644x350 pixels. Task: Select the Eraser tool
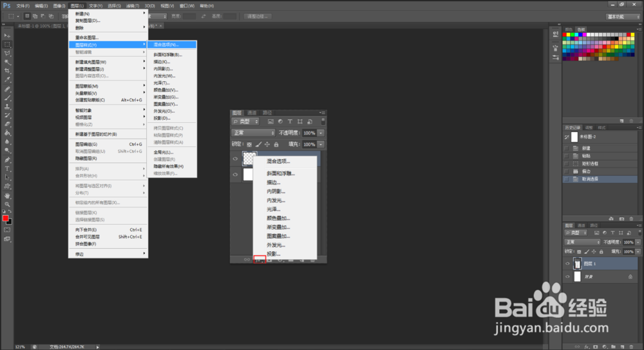7,124
